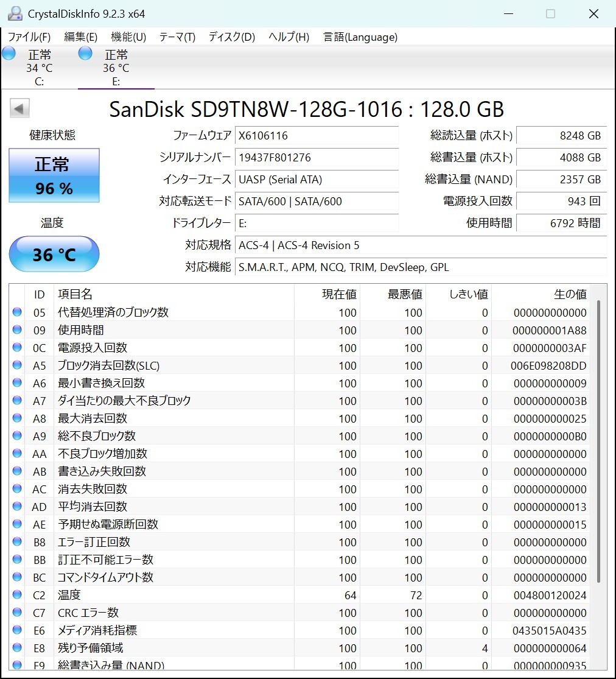Click status dot for メディア消耗指標 row
The image size is (616, 679).
click(17, 630)
